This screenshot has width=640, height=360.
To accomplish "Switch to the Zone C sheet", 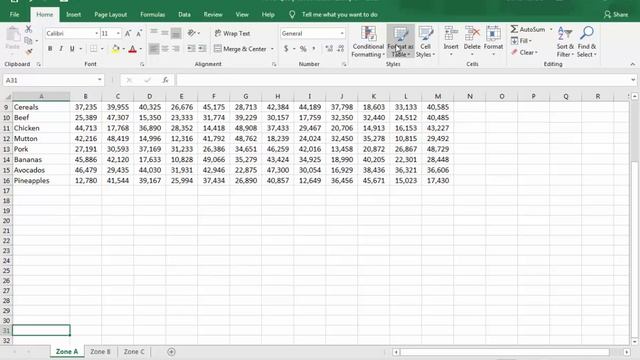I will [x=134, y=351].
